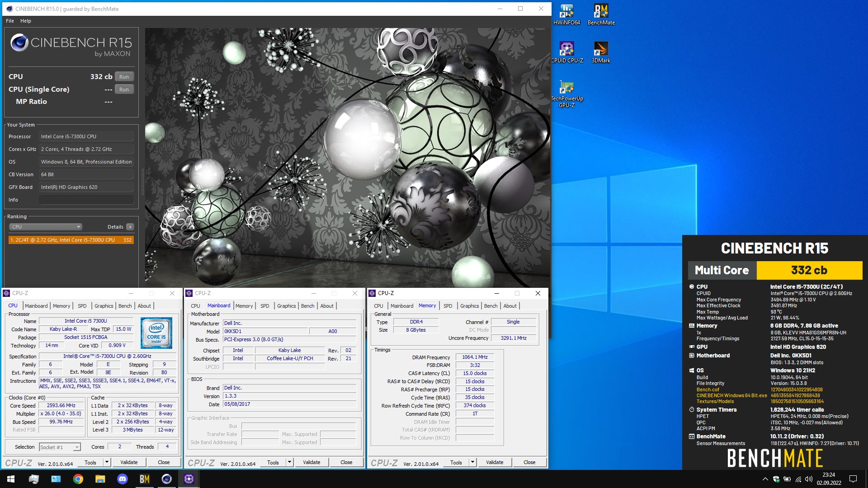Viewport: 868px width, 488px height.
Task: Switch to Mainboard tab in first CPU-Z window
Action: (x=36, y=306)
